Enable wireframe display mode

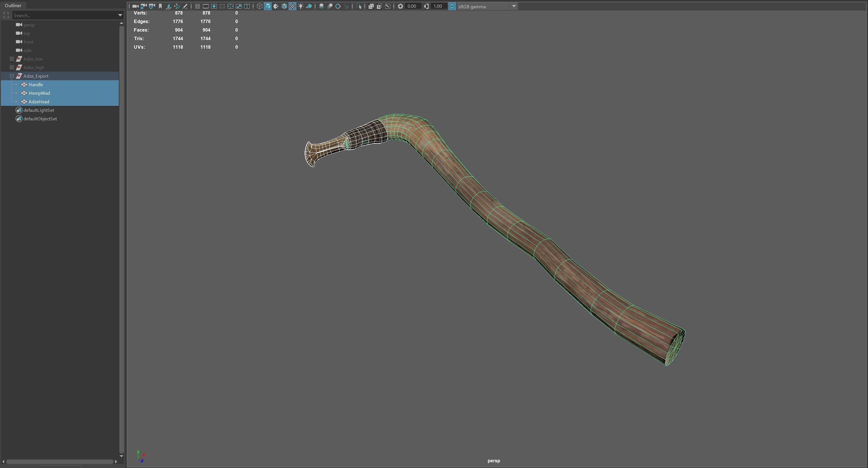259,6
